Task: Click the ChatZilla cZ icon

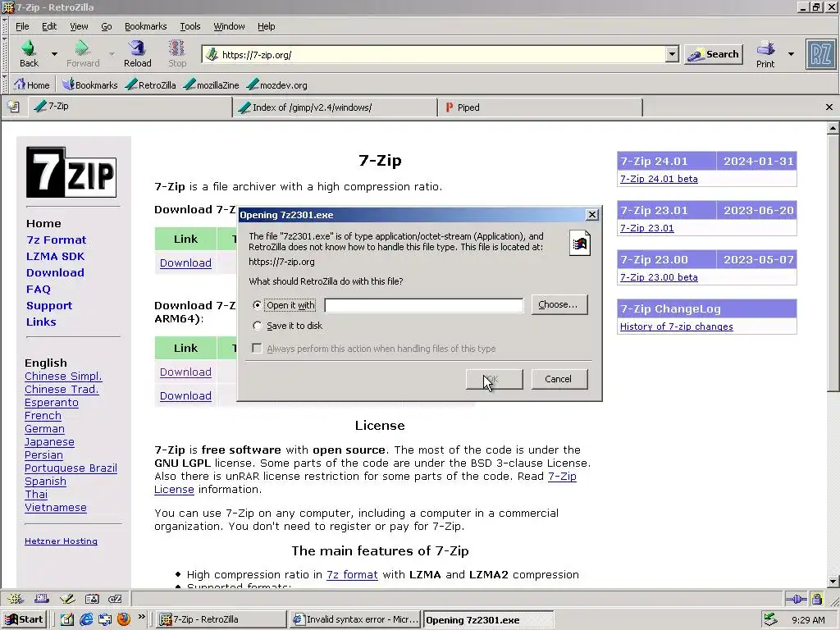Action: point(115,598)
